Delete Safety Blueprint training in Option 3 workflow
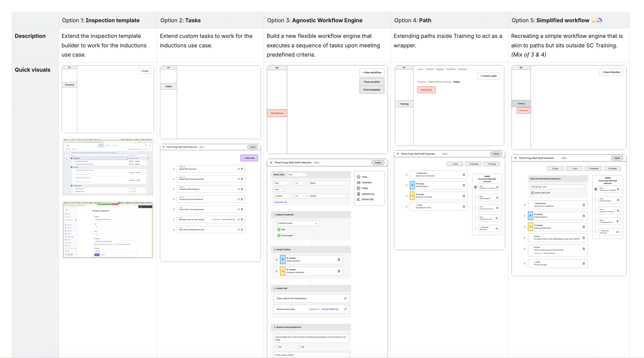Screen dimensions: 644x358 coord(339,260)
